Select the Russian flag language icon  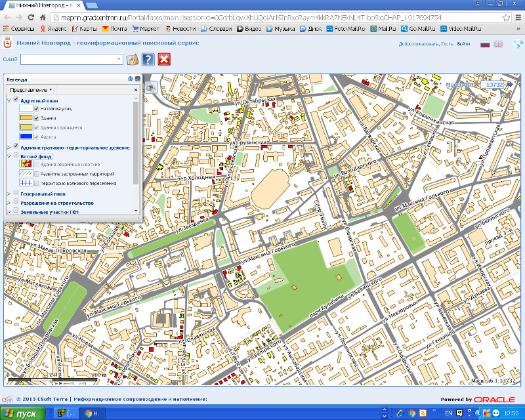point(485,44)
